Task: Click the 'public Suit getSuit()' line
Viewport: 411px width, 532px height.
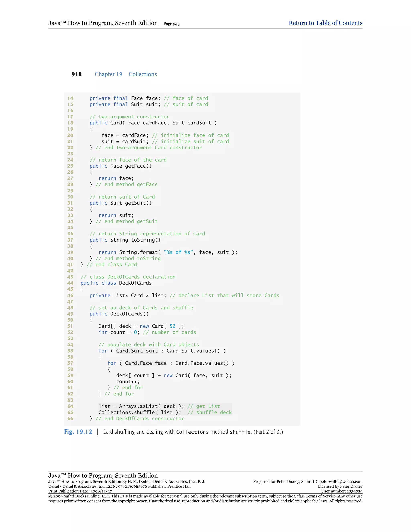Action: 120,203
